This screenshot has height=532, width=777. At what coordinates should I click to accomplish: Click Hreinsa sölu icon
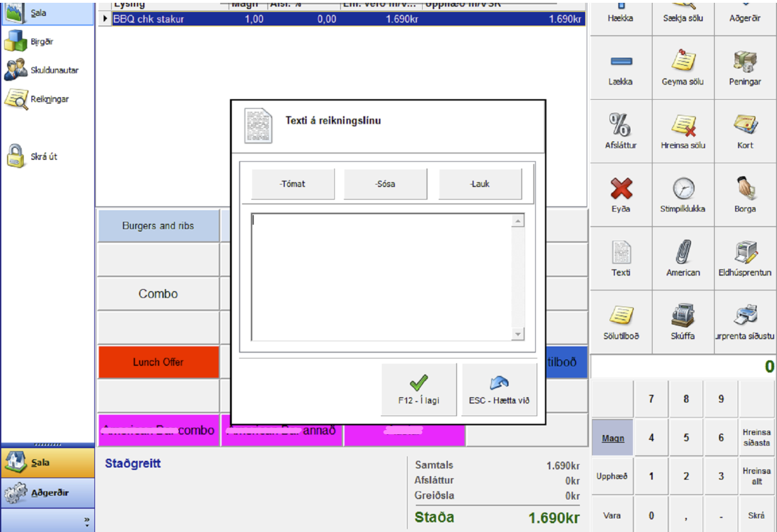click(x=683, y=125)
